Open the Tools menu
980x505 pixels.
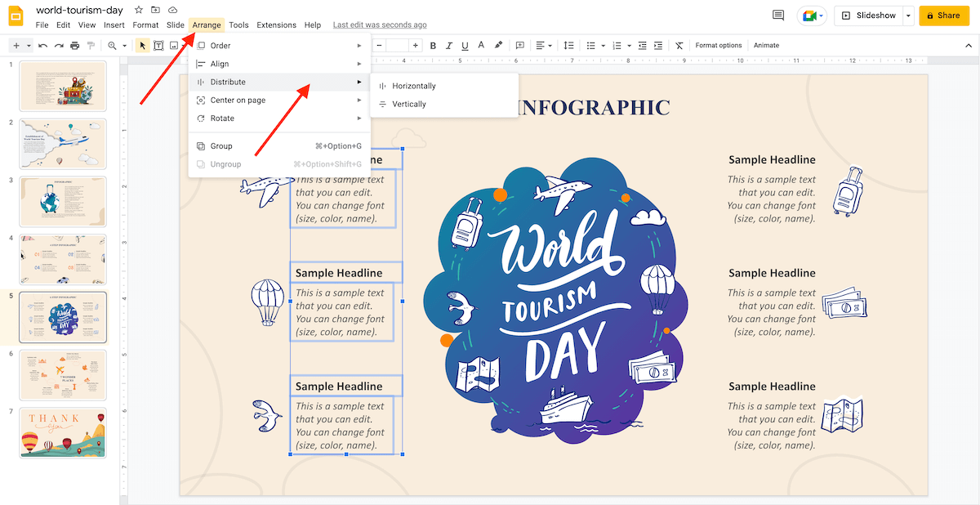click(238, 25)
